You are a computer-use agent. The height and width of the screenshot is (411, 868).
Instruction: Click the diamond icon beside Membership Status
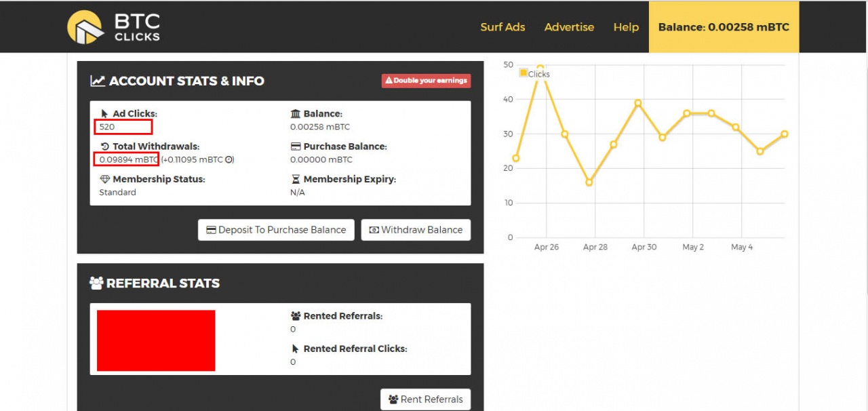coord(104,179)
